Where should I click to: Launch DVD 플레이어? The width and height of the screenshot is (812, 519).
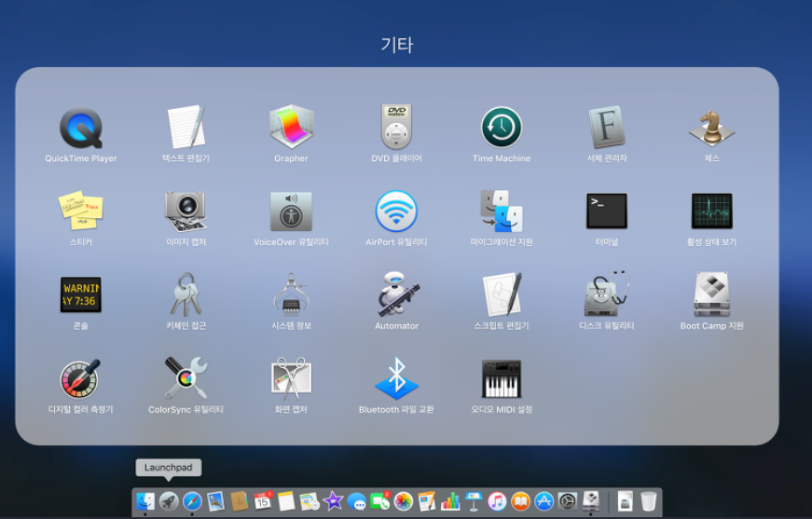(396, 128)
